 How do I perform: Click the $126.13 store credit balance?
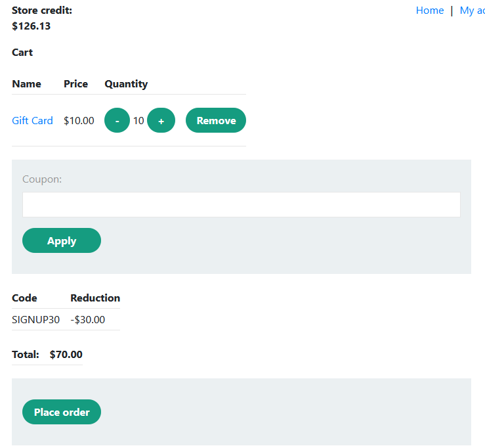(31, 26)
